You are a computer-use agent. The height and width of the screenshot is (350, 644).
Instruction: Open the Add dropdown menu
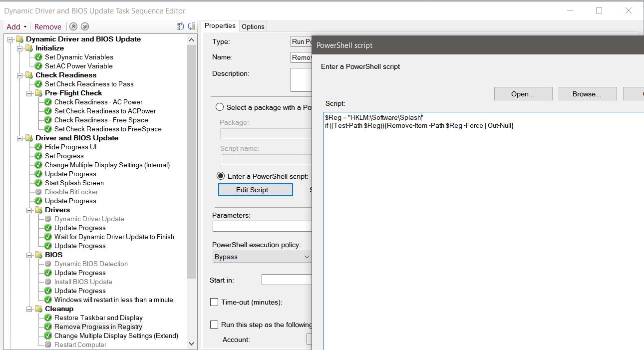16,27
